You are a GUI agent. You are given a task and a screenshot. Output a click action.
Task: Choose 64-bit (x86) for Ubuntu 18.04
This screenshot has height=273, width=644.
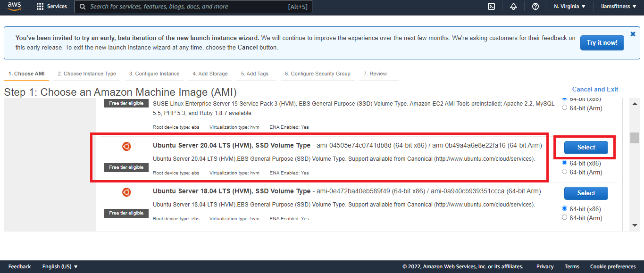565,209
